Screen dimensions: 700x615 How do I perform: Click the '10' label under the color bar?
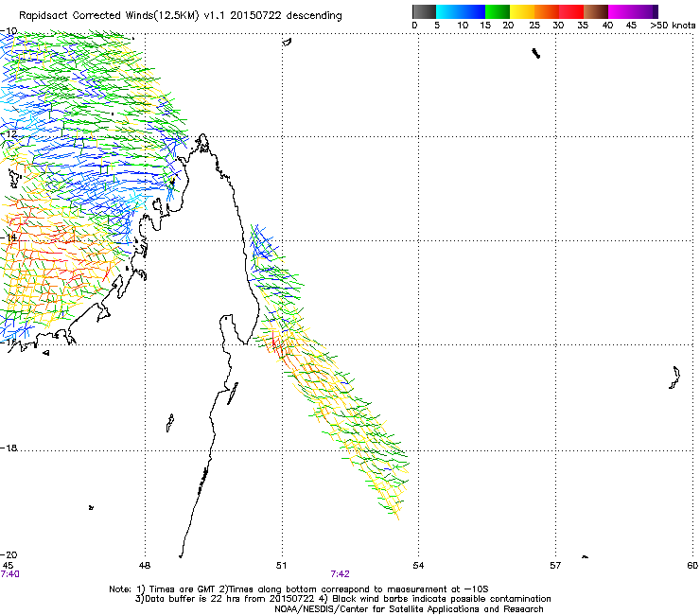click(463, 26)
